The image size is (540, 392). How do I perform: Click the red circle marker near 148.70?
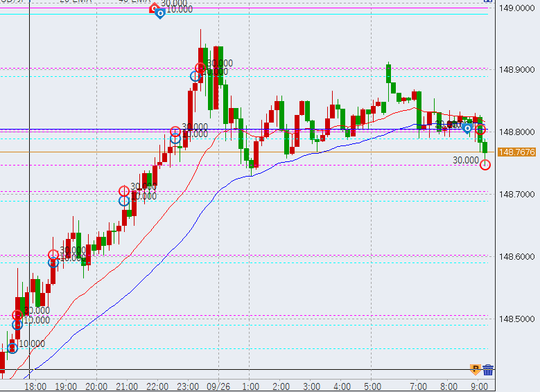(124, 191)
